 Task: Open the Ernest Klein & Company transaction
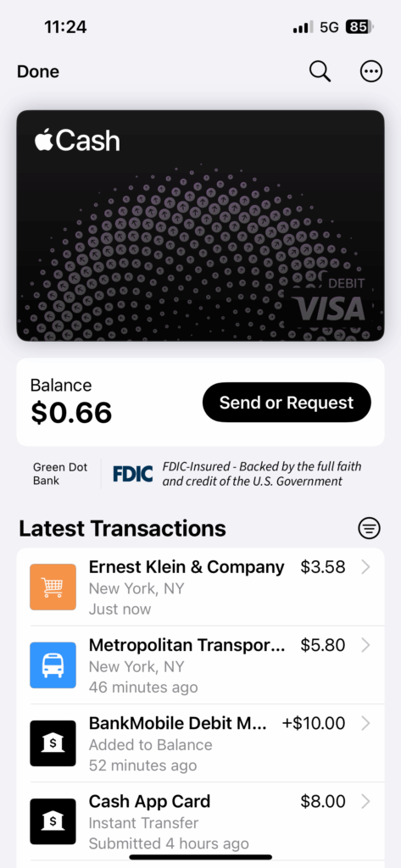[x=200, y=587]
